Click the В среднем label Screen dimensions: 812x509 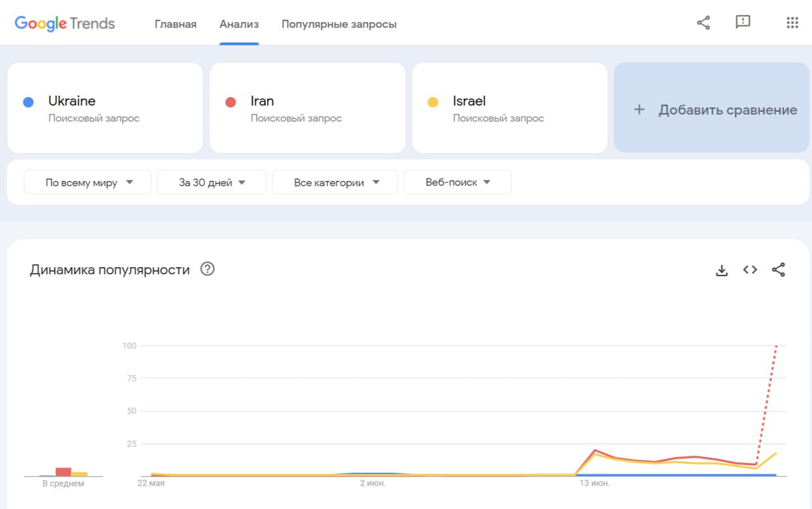point(63,484)
